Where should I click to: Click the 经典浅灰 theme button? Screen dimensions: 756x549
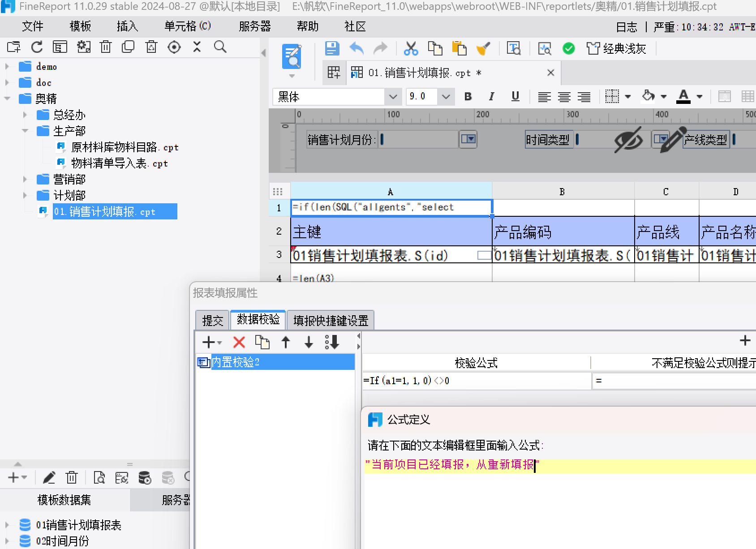(617, 48)
